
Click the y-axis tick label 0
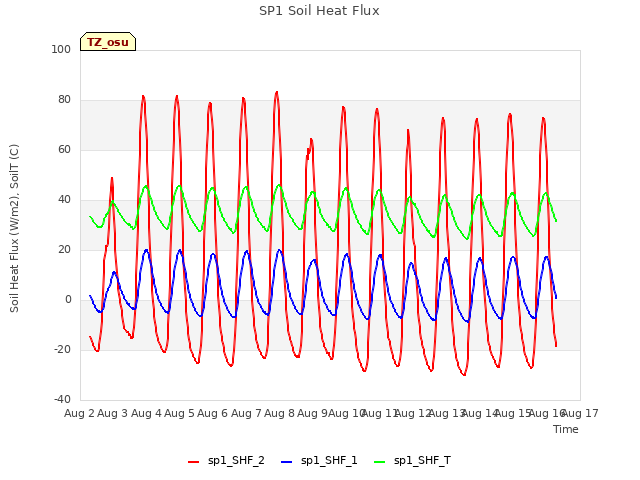68,300
